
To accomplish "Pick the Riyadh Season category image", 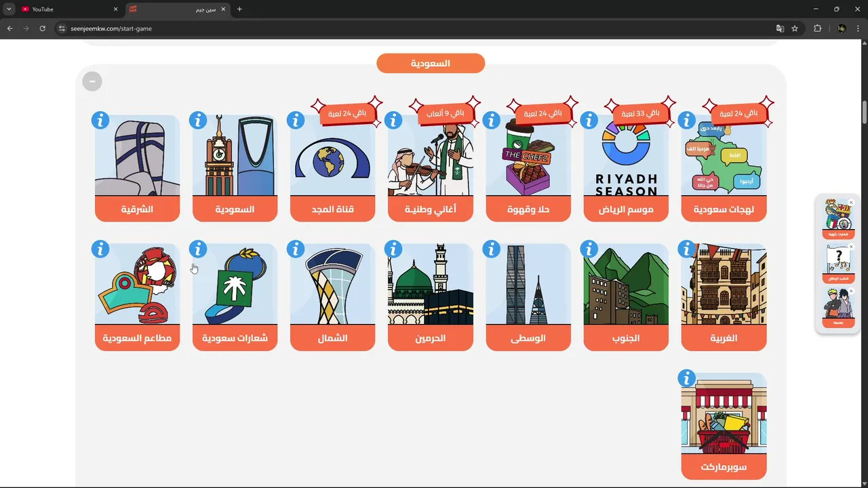I will click(626, 156).
